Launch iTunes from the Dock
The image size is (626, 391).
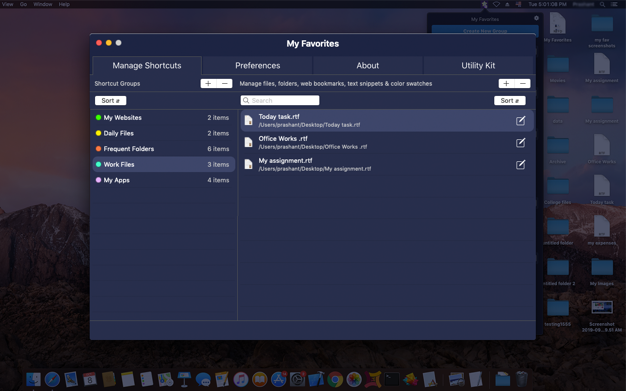click(x=241, y=379)
